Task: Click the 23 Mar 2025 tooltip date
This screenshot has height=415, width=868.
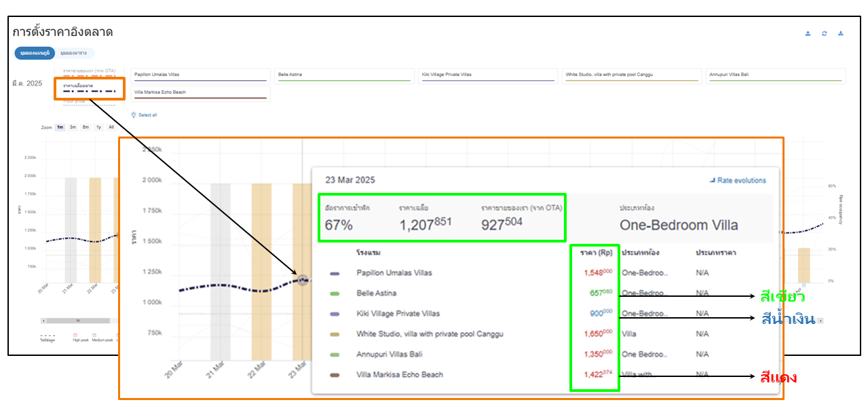Action: [x=350, y=180]
